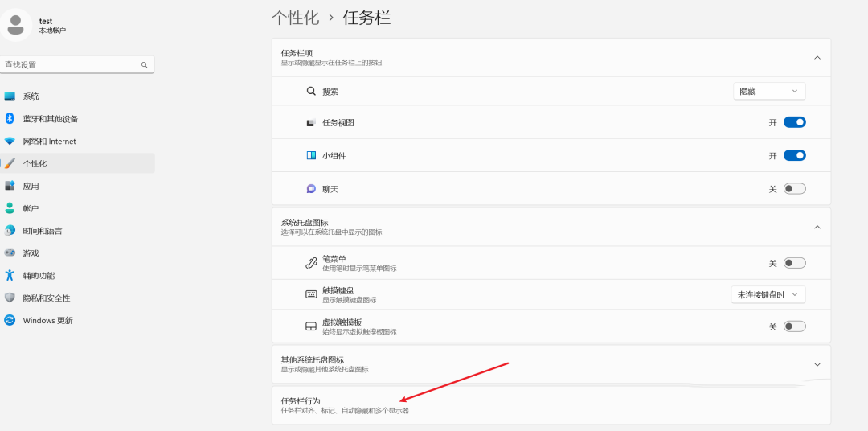
Task: Click the Windows 更新 refresh icon
Action: 10,320
